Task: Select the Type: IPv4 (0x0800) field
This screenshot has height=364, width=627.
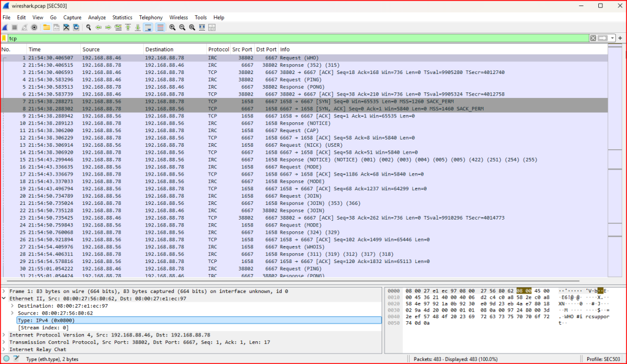Action: pos(199,321)
